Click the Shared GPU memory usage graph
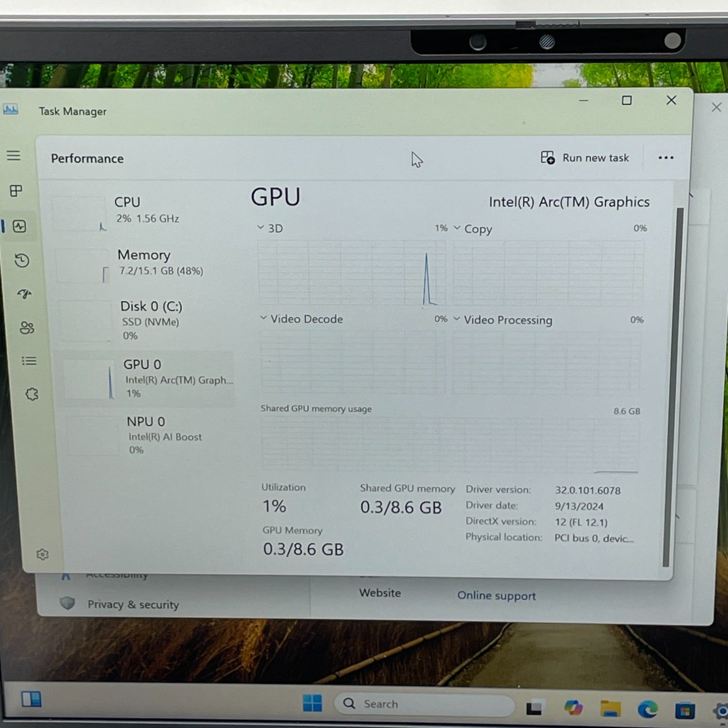Viewport: 728px width, 728px height. [450, 445]
